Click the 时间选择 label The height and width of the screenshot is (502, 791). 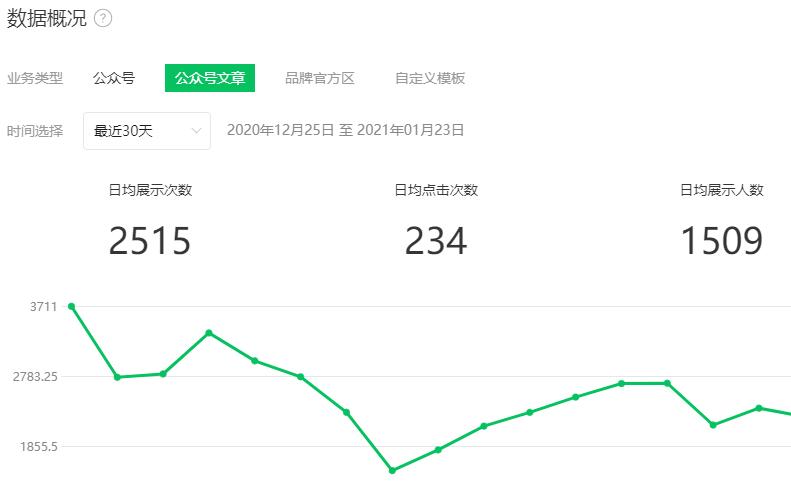[35, 131]
